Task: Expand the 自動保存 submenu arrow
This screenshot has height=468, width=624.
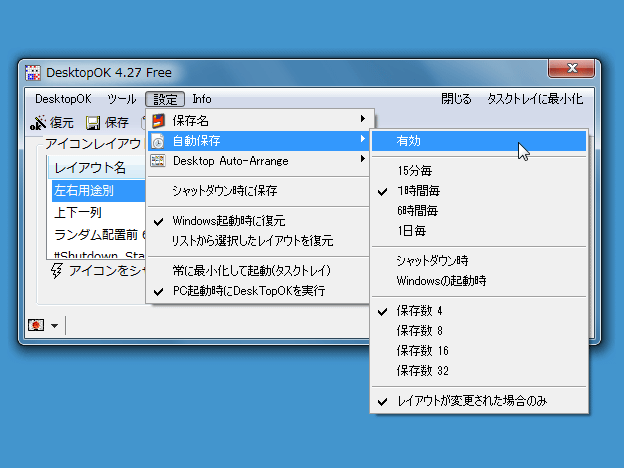Action: 363,138
